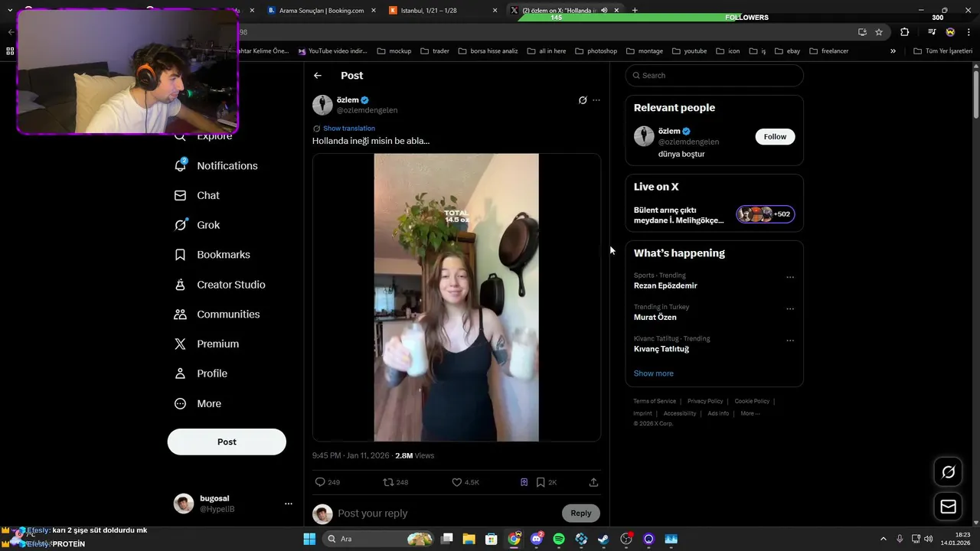Open Murat Özen trend
This screenshot has width=980, height=551.
[x=655, y=317]
